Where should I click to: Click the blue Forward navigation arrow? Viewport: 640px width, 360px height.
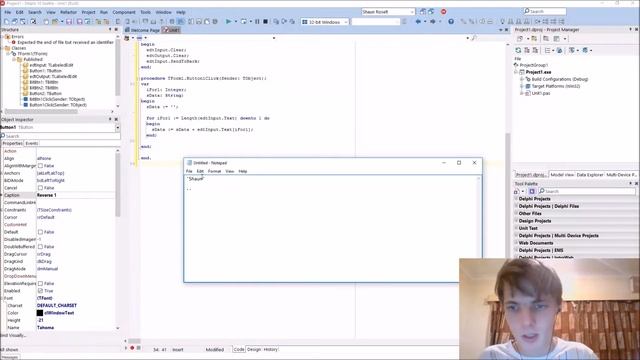(x=433, y=22)
